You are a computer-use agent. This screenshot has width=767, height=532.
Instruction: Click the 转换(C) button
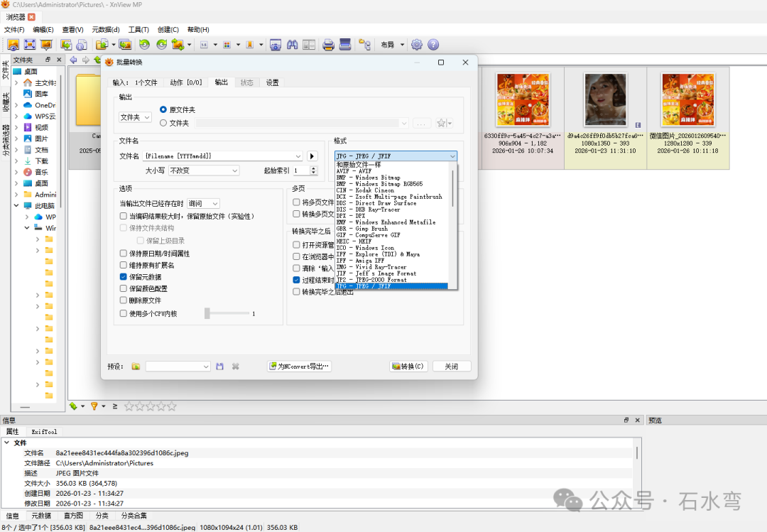[408, 366]
